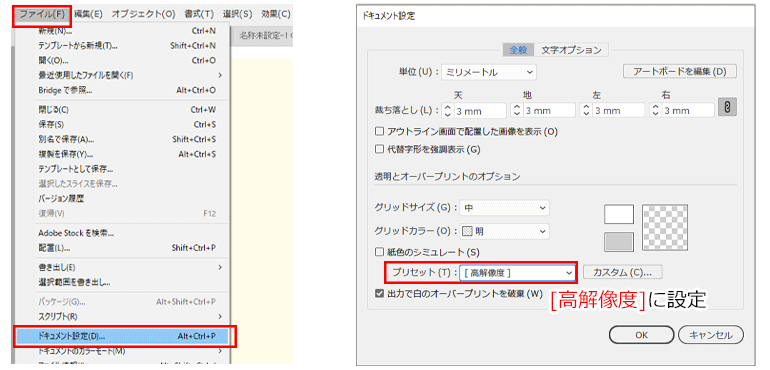The height and width of the screenshot is (370, 770).
Task: Open the 単位 ミリメートル dropdown
Action: (x=489, y=72)
